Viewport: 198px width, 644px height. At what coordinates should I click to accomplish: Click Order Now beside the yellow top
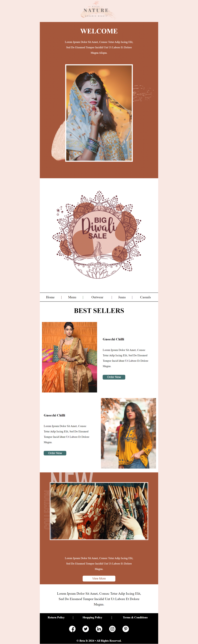pos(55,453)
